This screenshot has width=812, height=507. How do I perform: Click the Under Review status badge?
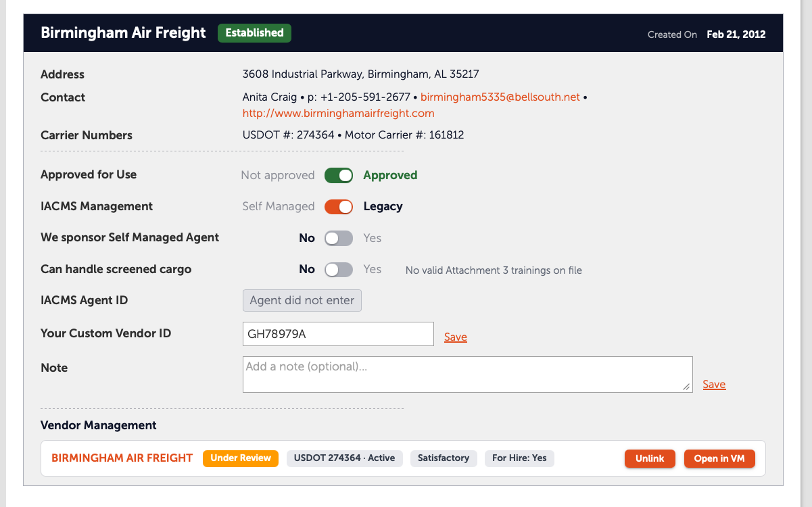pyautogui.click(x=241, y=458)
